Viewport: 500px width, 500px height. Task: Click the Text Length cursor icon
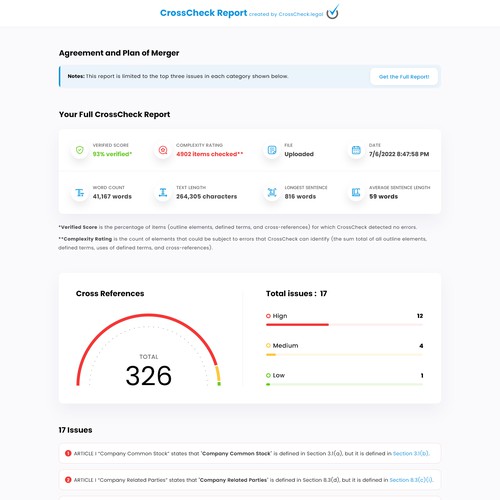(x=163, y=192)
